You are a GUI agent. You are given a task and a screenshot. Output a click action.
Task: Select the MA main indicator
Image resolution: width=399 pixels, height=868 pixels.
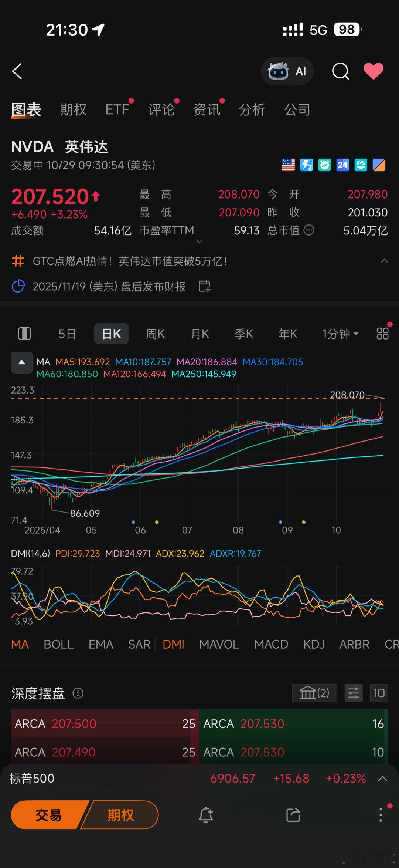(x=20, y=645)
